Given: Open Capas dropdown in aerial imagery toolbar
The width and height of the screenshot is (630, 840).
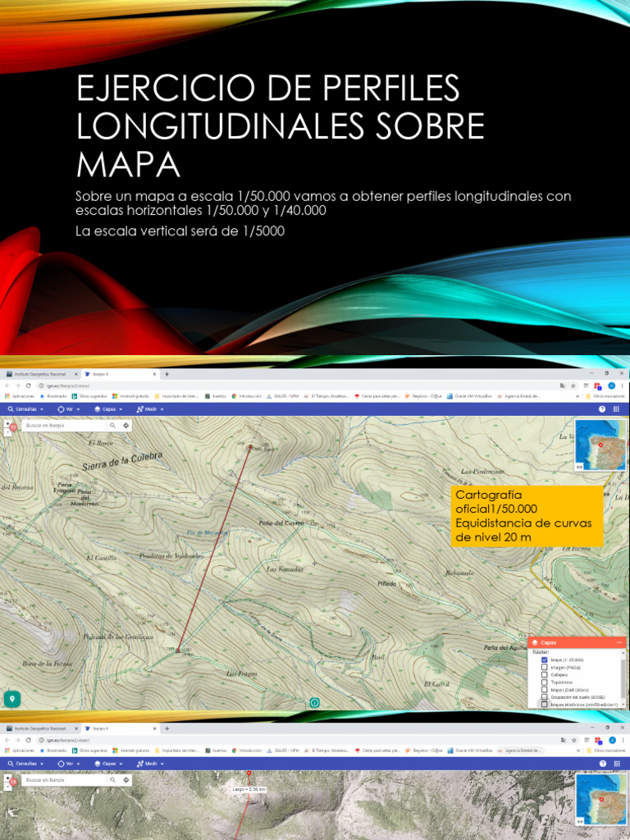Looking at the screenshot, I should [x=108, y=764].
